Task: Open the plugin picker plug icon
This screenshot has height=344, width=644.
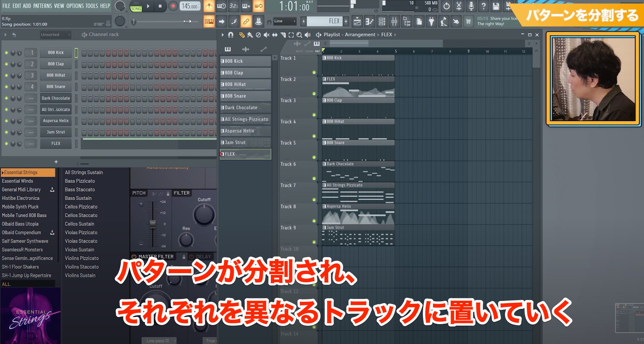Action: click(431, 22)
